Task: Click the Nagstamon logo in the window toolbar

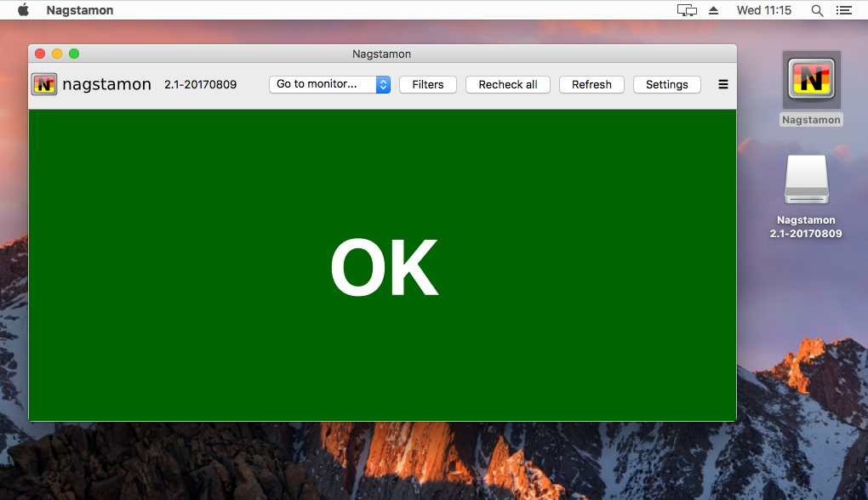Action: [43, 84]
